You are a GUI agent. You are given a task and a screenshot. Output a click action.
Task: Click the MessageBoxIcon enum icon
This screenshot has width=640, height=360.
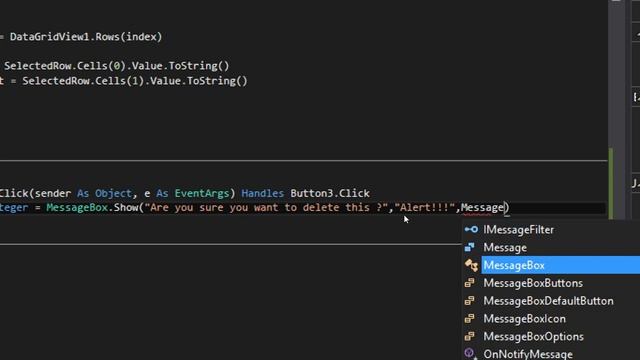pyautogui.click(x=470, y=318)
